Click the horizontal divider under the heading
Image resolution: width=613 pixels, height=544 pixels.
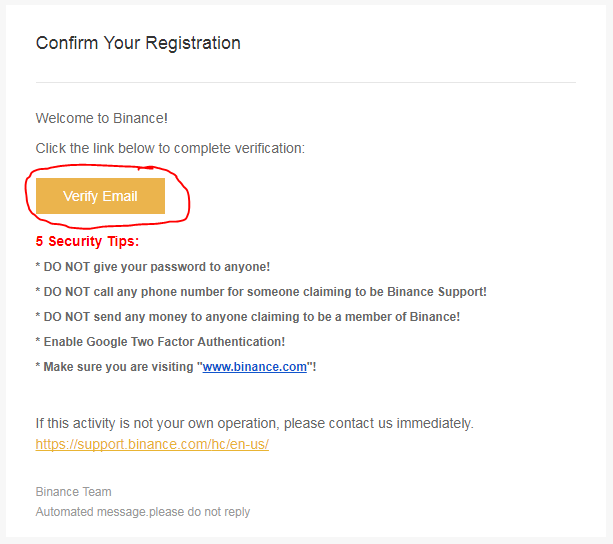tap(306, 82)
